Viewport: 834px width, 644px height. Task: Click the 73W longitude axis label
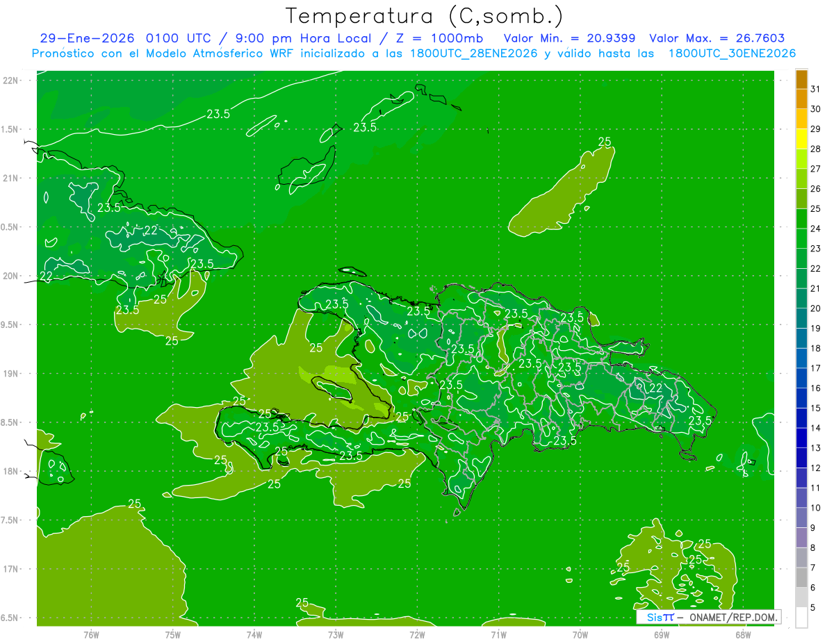click(336, 635)
